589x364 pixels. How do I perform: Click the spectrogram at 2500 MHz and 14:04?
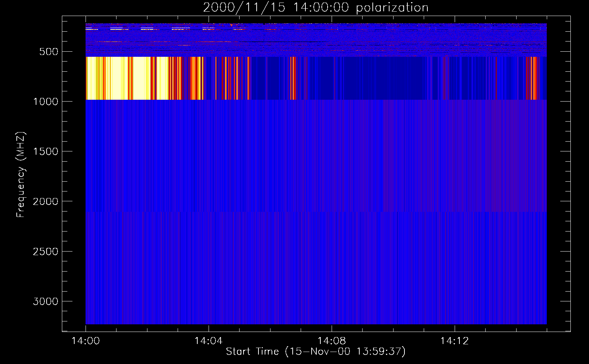pyautogui.click(x=209, y=251)
